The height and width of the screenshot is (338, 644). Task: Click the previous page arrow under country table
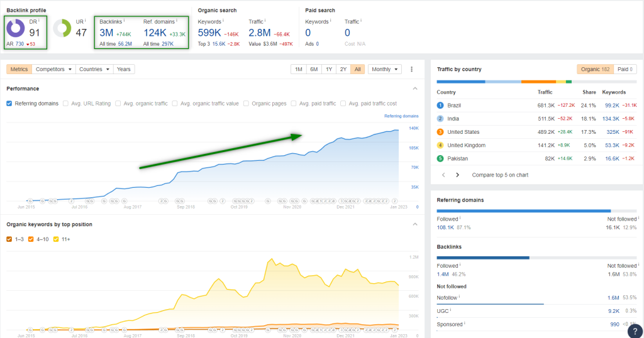click(x=442, y=175)
